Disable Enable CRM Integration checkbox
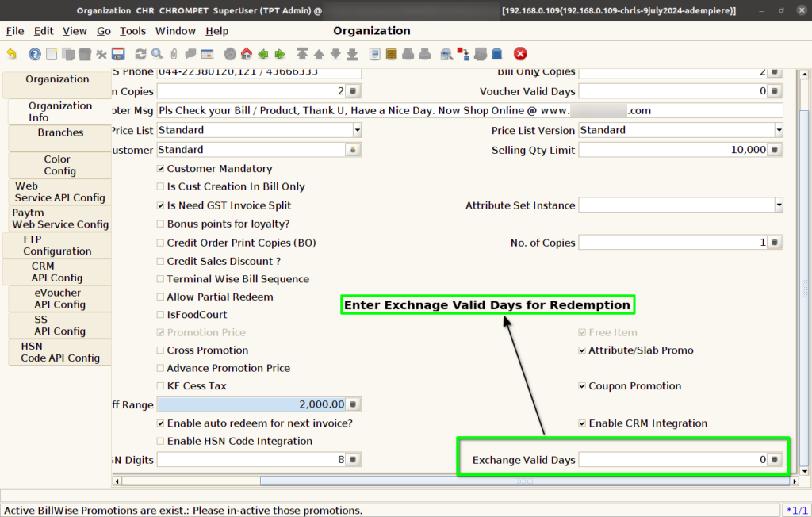Screen dimensions: 812x517 point(582,423)
